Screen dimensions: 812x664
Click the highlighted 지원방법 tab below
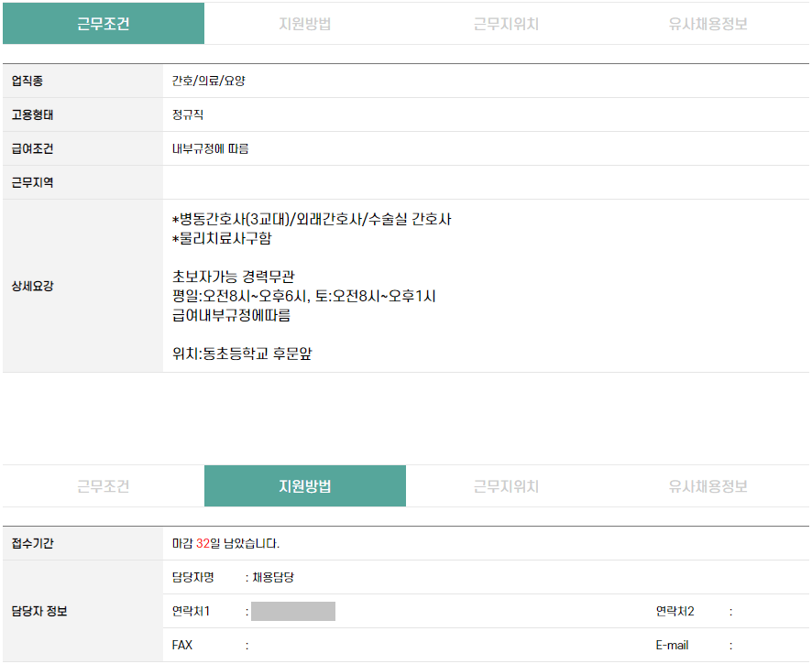point(305,486)
